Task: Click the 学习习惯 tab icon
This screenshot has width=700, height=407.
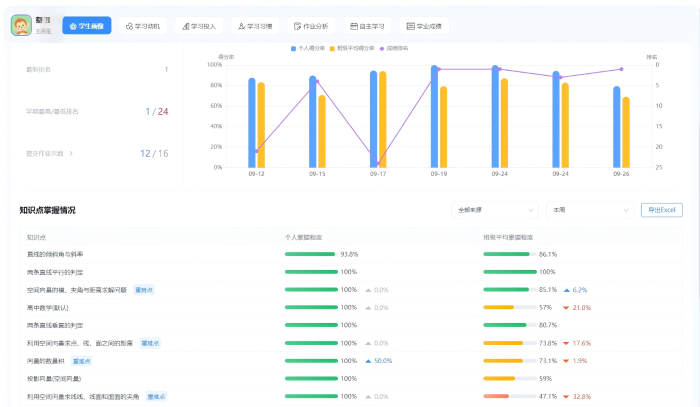Action: click(240, 26)
